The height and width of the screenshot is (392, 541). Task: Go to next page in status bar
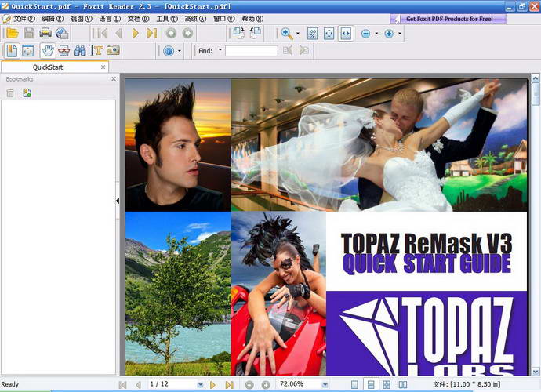213,385
